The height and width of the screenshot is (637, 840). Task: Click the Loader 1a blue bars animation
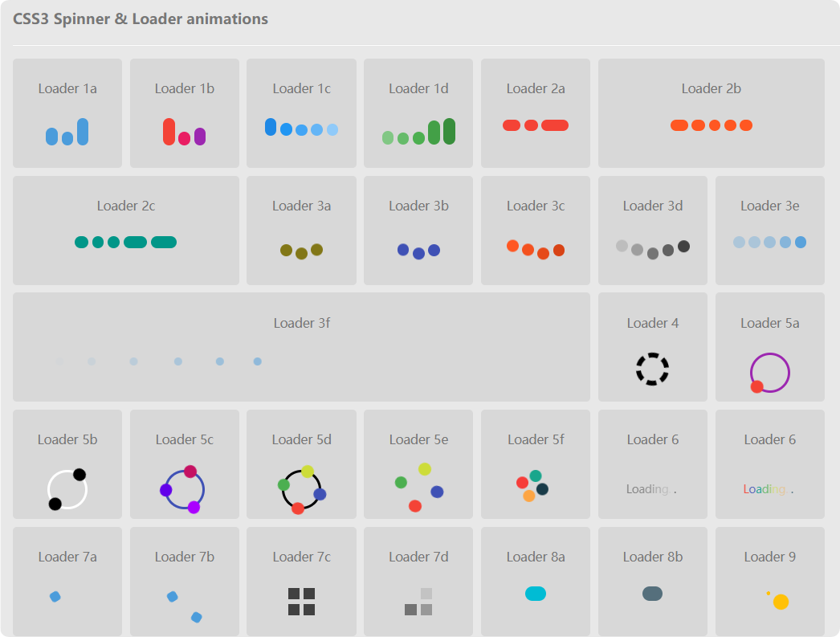pos(67,132)
